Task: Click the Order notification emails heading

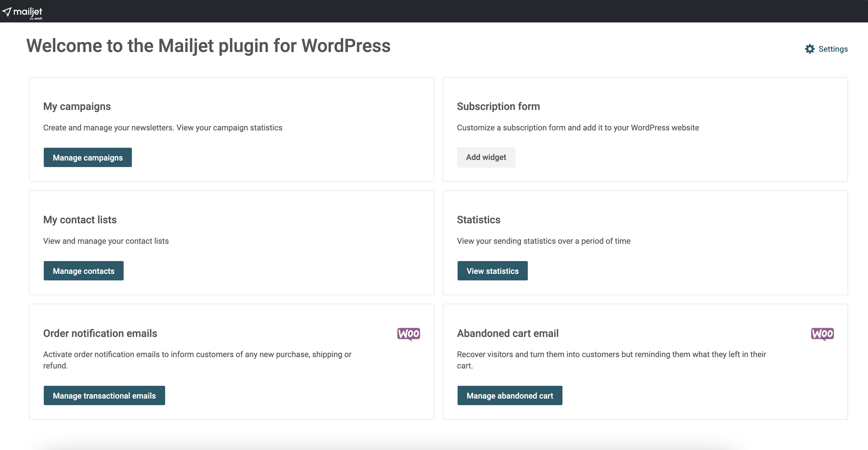Action: click(100, 334)
